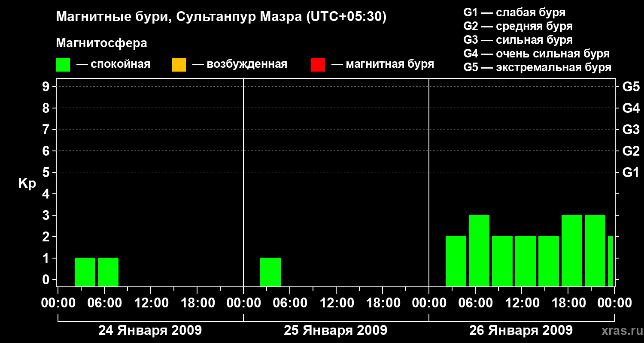Click the 'Магнитосфера' heading
The height and width of the screenshot is (343, 644).
(102, 43)
